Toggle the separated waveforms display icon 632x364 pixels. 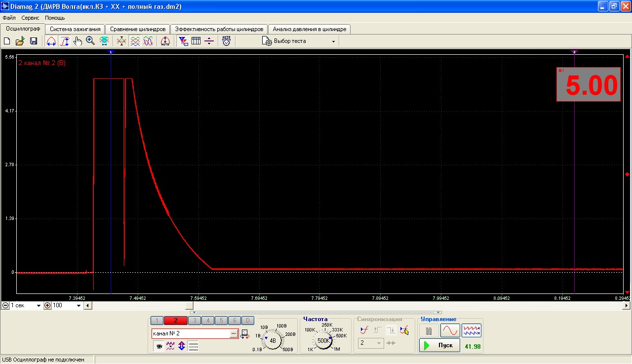tap(135, 41)
